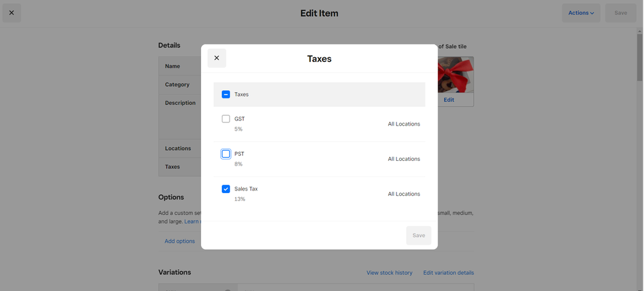Open View stock history
Image resolution: width=644 pixels, height=291 pixels.
tap(389, 272)
